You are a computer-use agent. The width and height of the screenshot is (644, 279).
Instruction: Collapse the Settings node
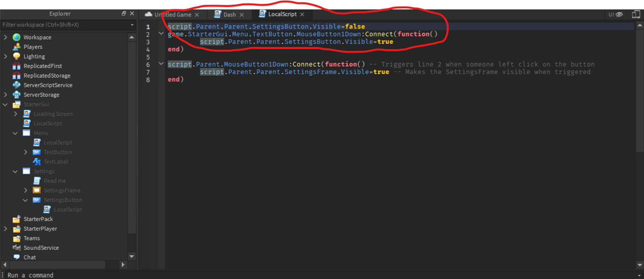15,171
